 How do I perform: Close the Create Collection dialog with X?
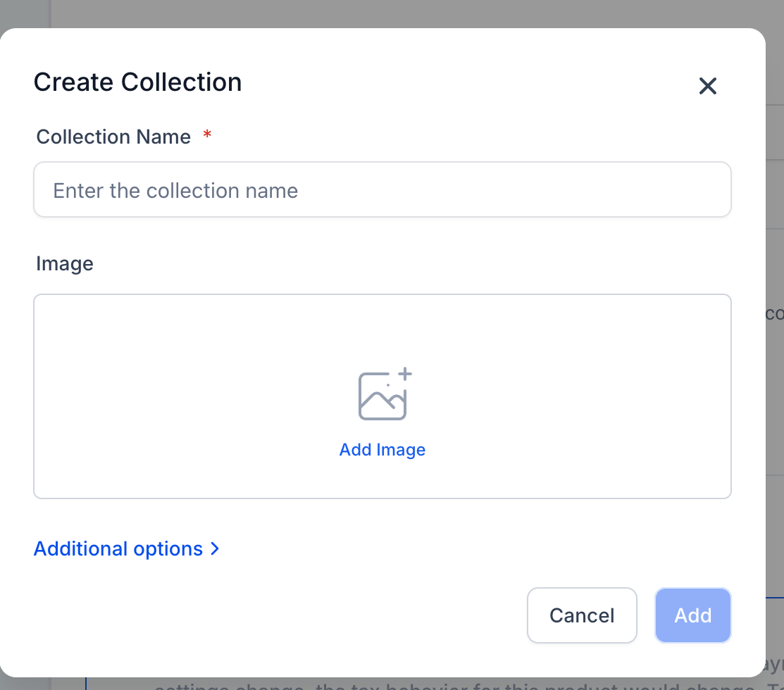point(707,86)
